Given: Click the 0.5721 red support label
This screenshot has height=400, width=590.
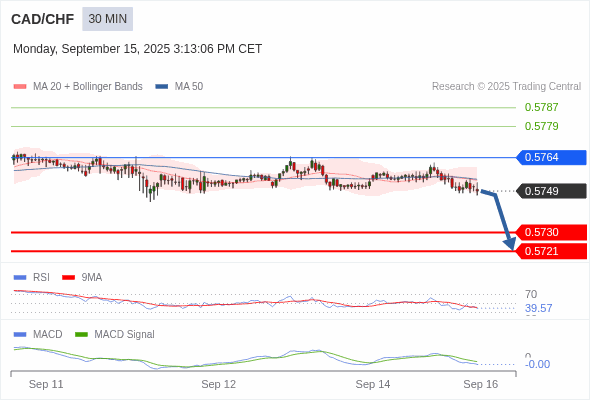Looking at the screenshot, I should (551, 251).
